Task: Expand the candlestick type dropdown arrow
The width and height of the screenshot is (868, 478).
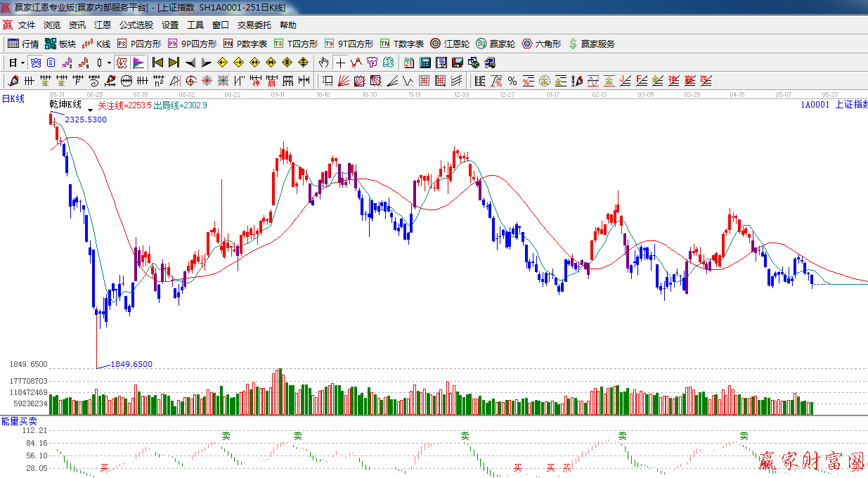Action: pyautogui.click(x=109, y=63)
